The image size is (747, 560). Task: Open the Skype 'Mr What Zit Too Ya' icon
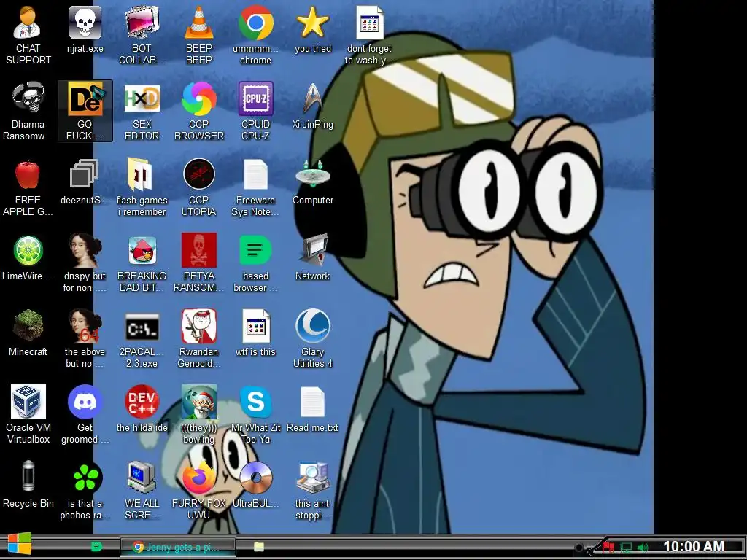coord(255,414)
